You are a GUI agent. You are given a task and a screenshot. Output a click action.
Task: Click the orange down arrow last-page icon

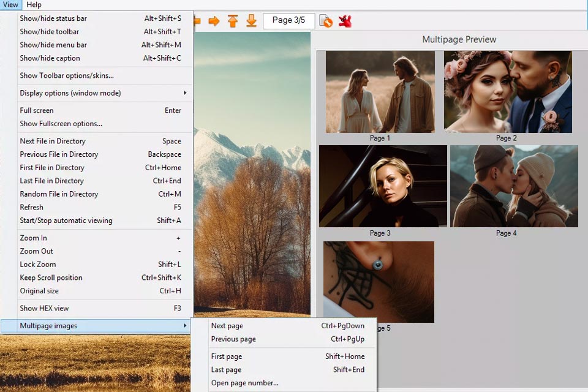click(251, 21)
